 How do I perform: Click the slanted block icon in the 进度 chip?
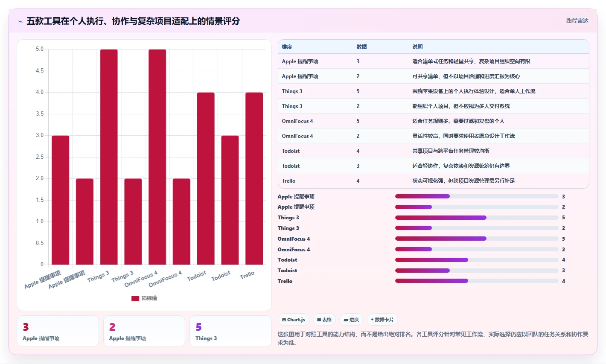346,320
